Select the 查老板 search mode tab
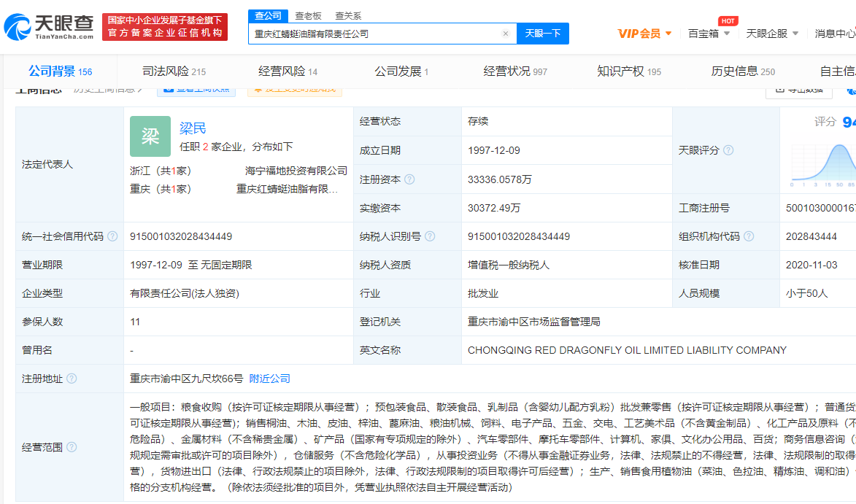Screen dimensions: 856x504 (x=306, y=16)
